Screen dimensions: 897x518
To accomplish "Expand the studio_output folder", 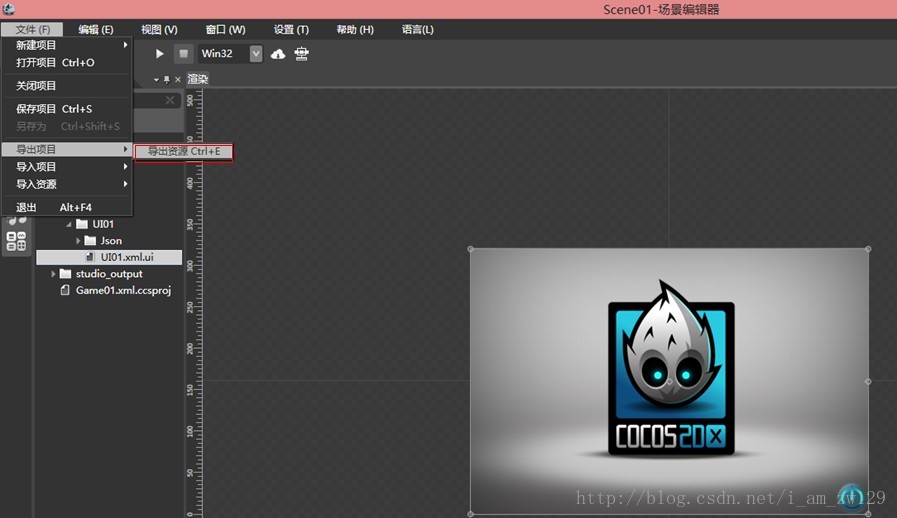I will [54, 274].
